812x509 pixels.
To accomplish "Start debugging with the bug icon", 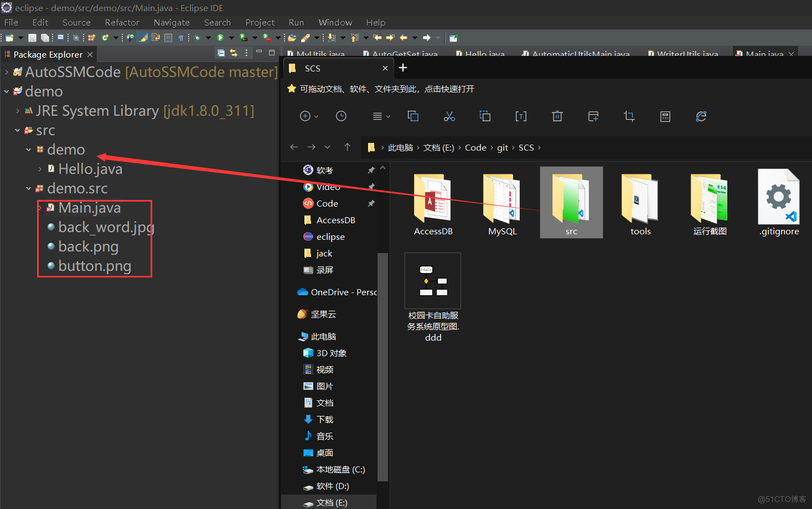I will point(197,38).
